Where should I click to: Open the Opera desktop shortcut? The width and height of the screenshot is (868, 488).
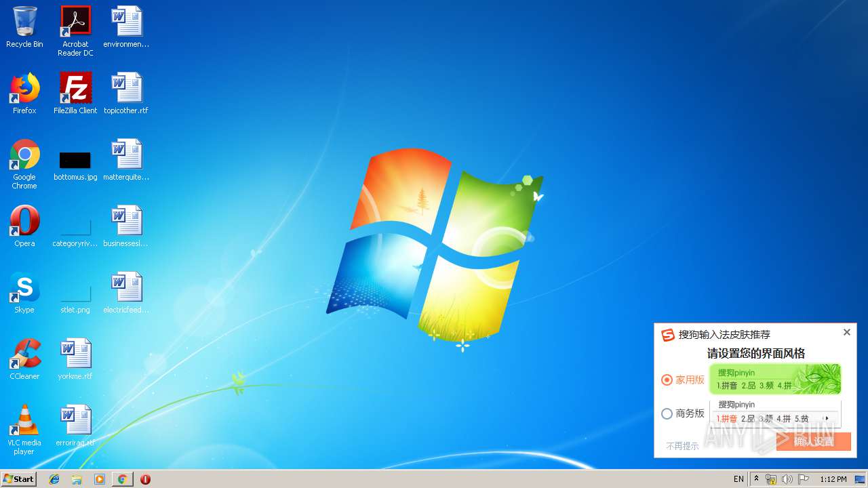coord(24,226)
